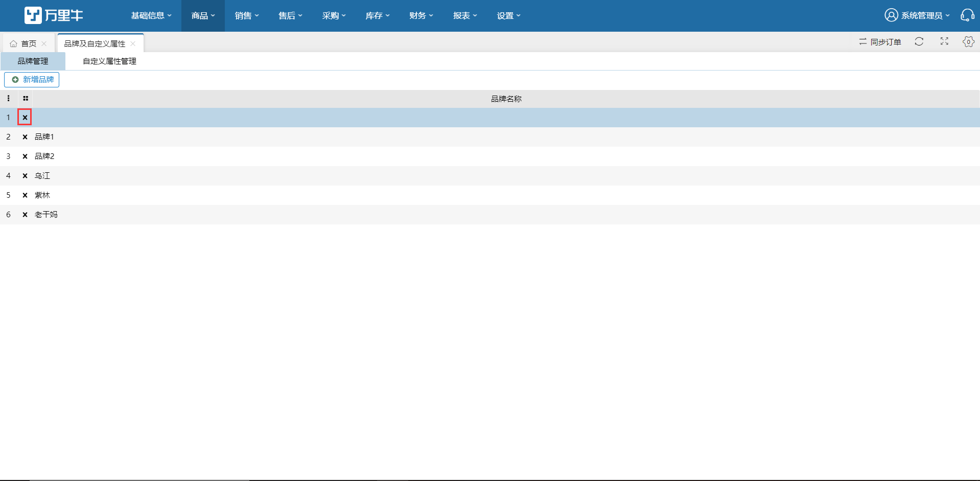Open the table row options dots icon
The image size is (980, 481).
pos(8,98)
